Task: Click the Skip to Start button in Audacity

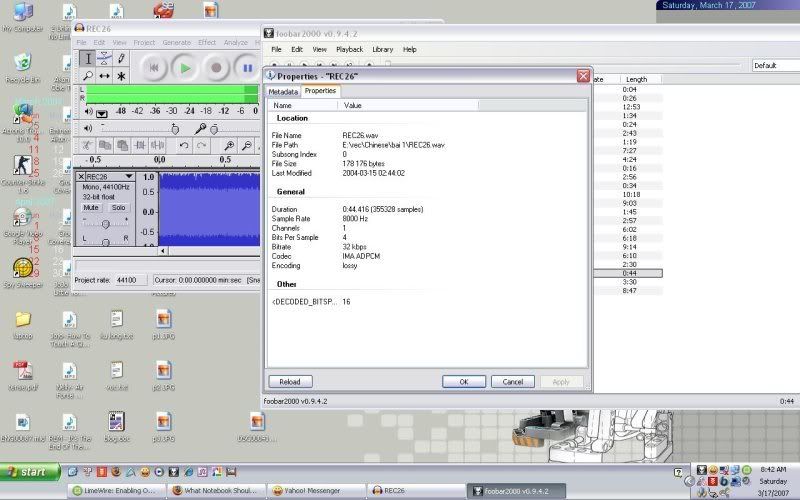Action: click(x=154, y=67)
